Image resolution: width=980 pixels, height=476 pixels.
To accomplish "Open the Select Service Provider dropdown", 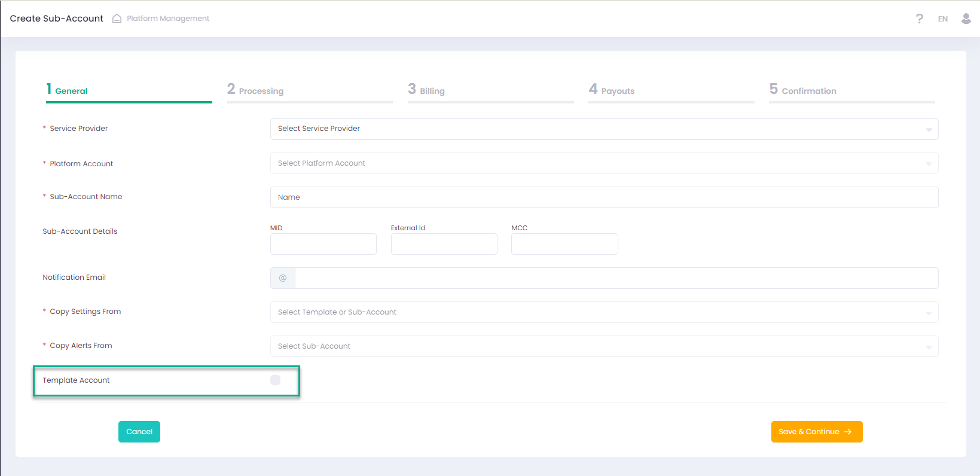I will tap(604, 129).
